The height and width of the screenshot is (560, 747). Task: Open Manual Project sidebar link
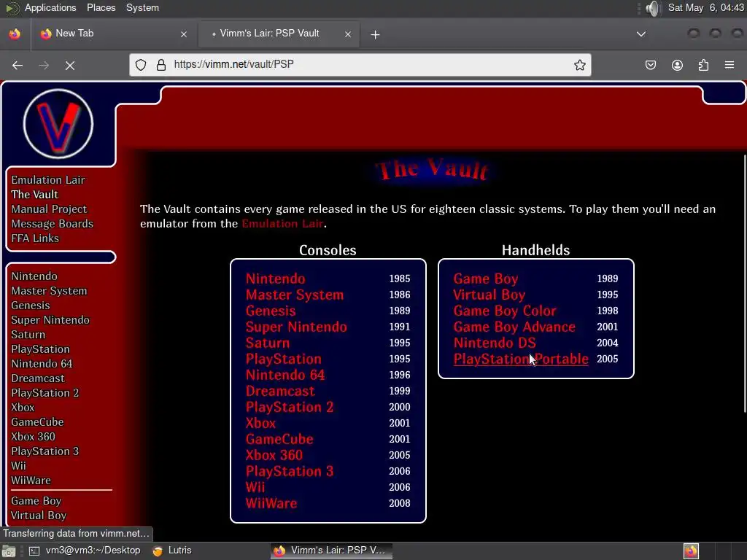49,209
